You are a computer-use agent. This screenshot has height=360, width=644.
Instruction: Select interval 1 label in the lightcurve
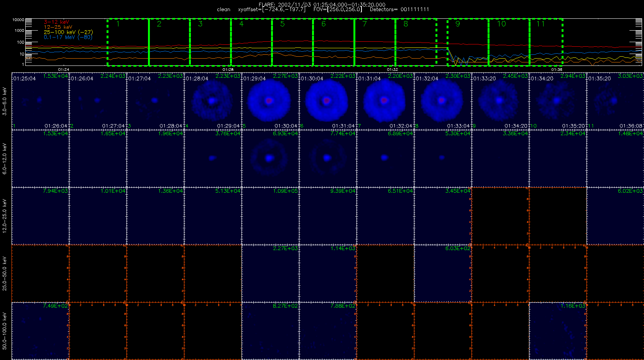click(118, 24)
